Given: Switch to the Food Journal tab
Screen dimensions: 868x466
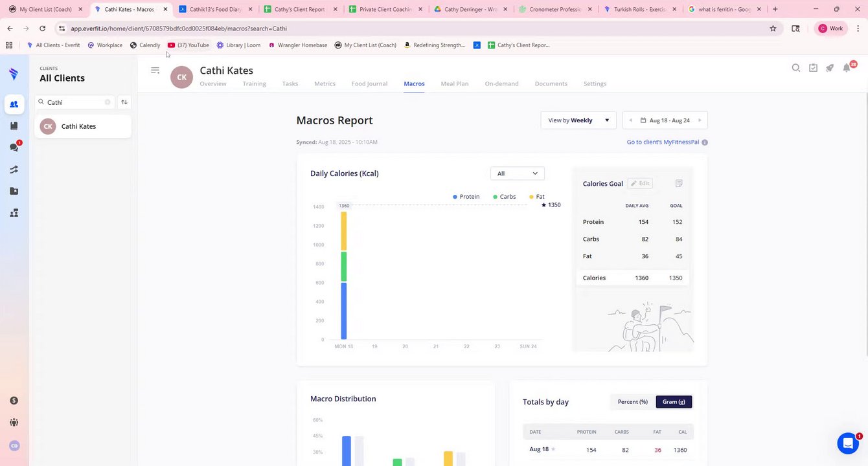Looking at the screenshot, I should [369, 83].
